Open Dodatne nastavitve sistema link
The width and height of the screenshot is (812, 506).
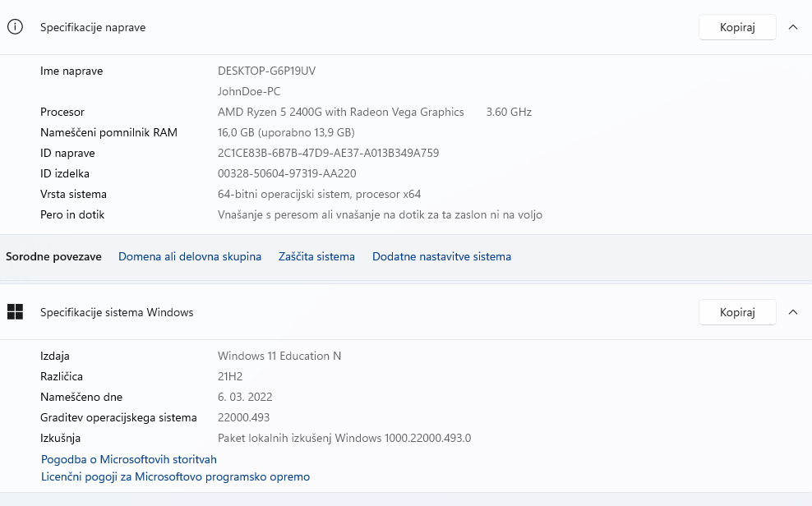coord(441,256)
